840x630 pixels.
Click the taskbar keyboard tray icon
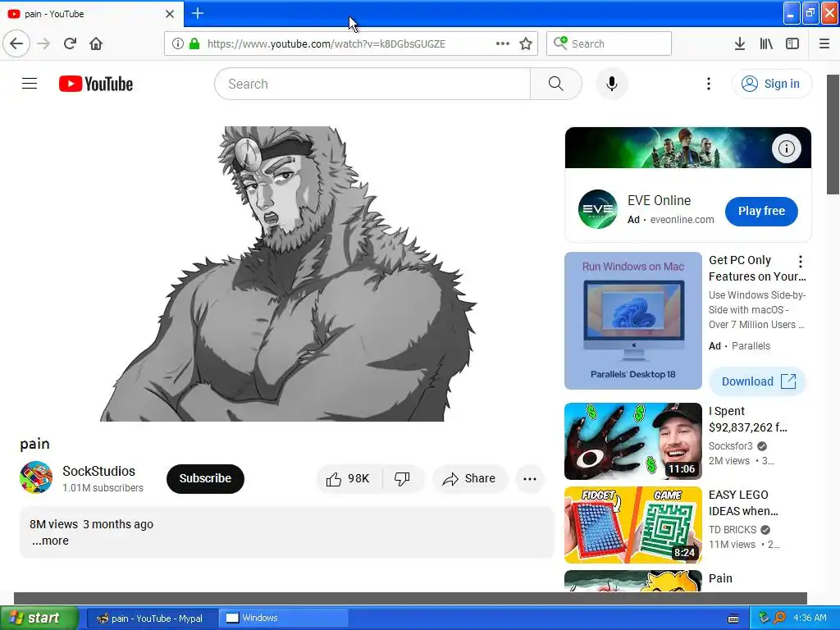[733, 619]
